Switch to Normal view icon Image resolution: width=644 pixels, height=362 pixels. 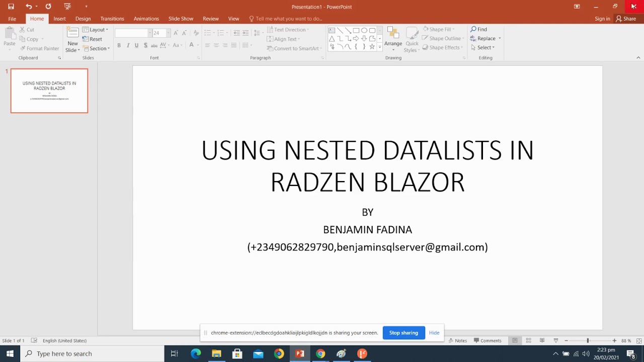pyautogui.click(x=515, y=340)
